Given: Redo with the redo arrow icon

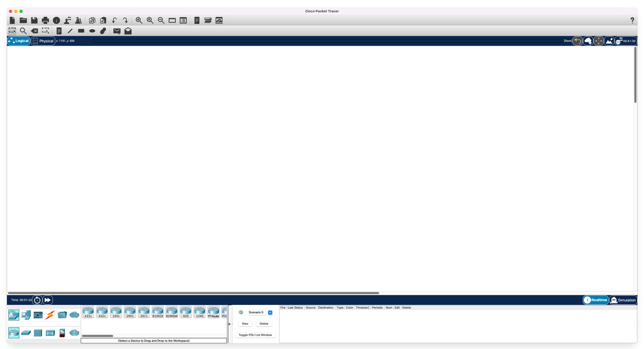Looking at the screenshot, I should pyautogui.click(x=125, y=20).
